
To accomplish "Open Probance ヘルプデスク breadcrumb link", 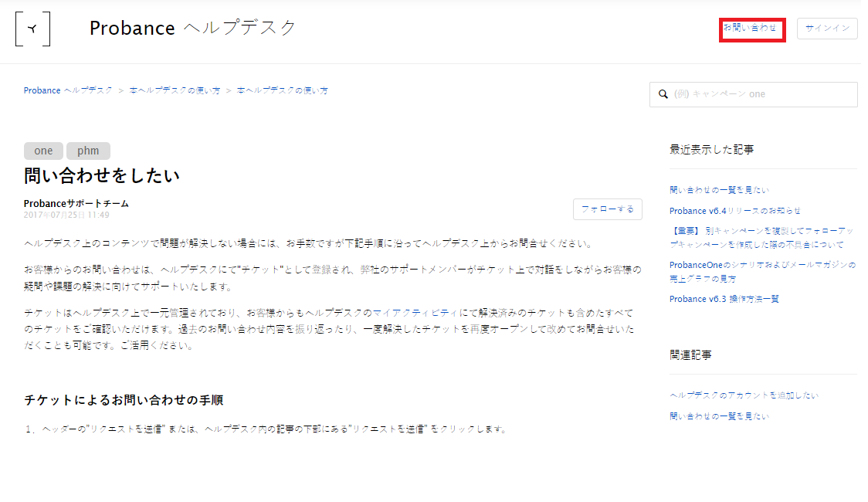I will (x=67, y=90).
